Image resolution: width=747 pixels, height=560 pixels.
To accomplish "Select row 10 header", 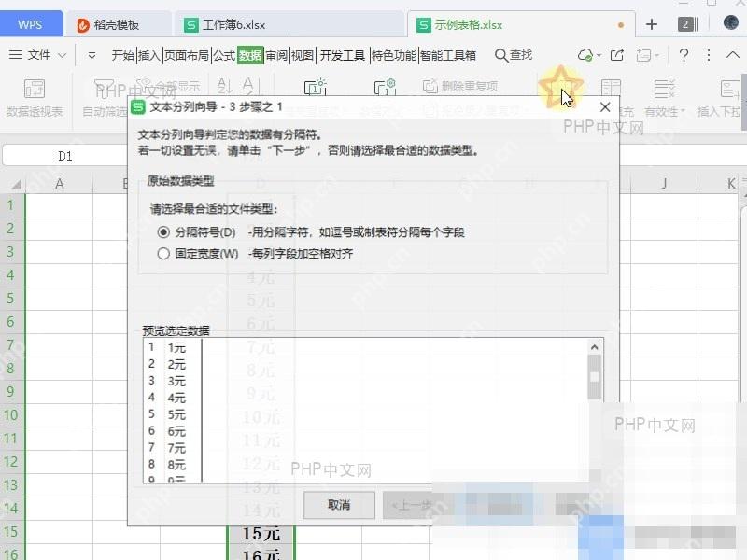I will [x=11, y=414].
